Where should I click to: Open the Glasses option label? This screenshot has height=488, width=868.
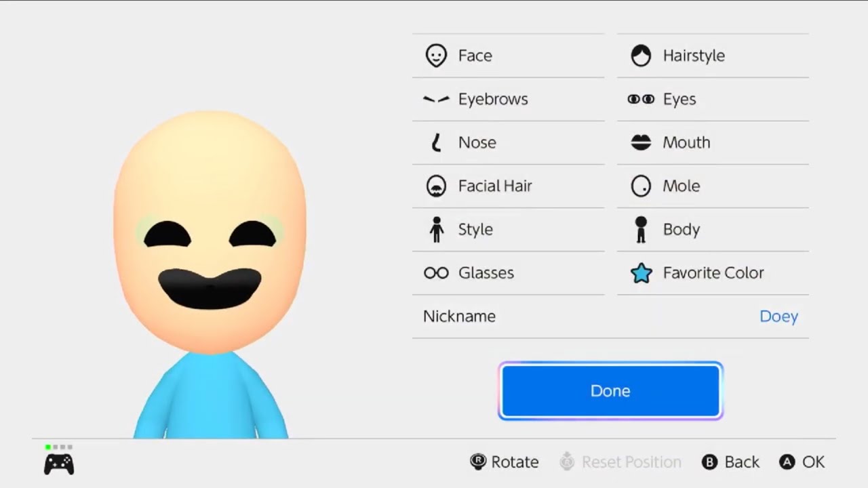click(486, 272)
